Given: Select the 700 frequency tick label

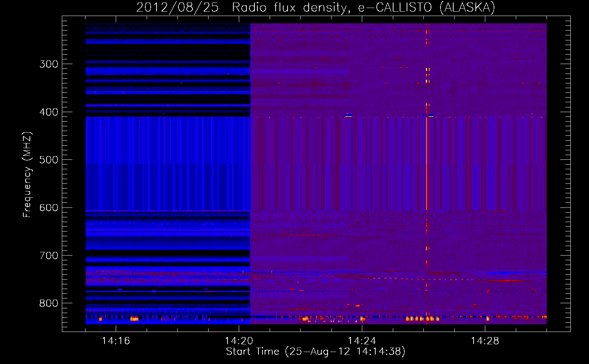Looking at the screenshot, I should (49, 256).
